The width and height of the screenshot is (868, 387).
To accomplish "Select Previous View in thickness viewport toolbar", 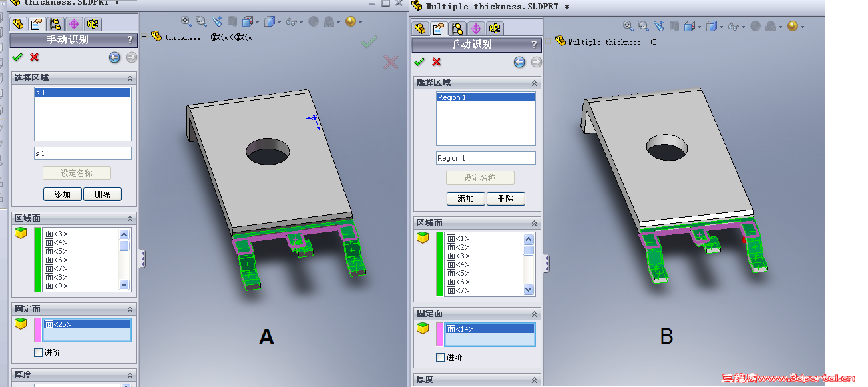I will pos(217,21).
